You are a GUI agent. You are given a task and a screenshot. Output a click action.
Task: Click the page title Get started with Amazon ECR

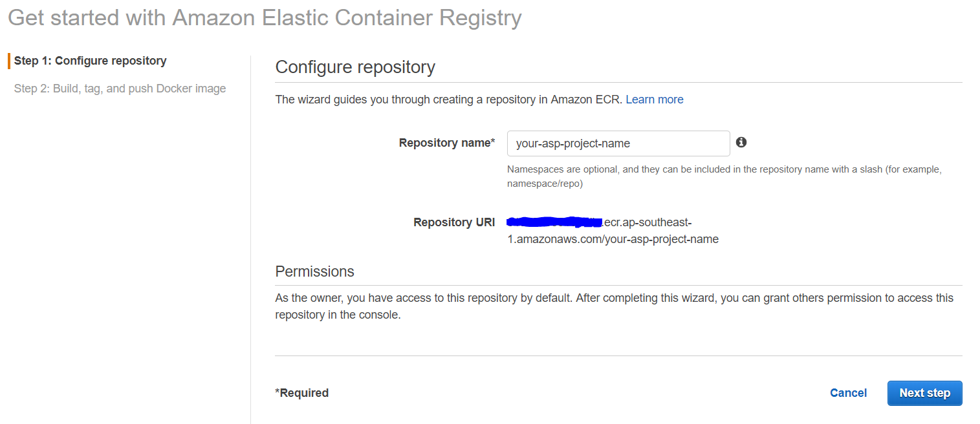(x=264, y=17)
